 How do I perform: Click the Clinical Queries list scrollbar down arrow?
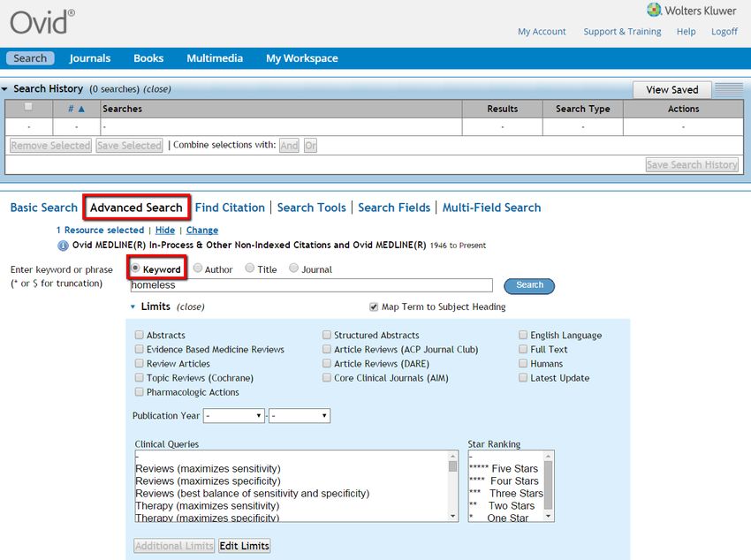[452, 516]
